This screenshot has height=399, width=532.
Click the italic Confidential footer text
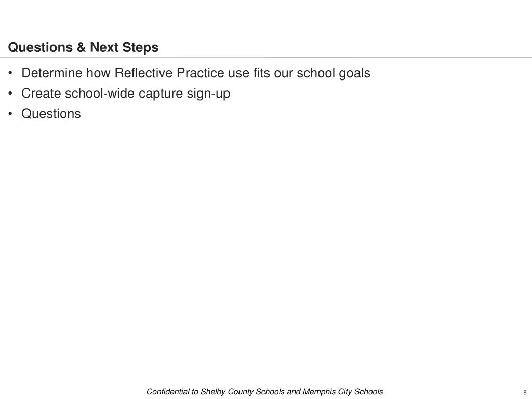[x=264, y=392]
